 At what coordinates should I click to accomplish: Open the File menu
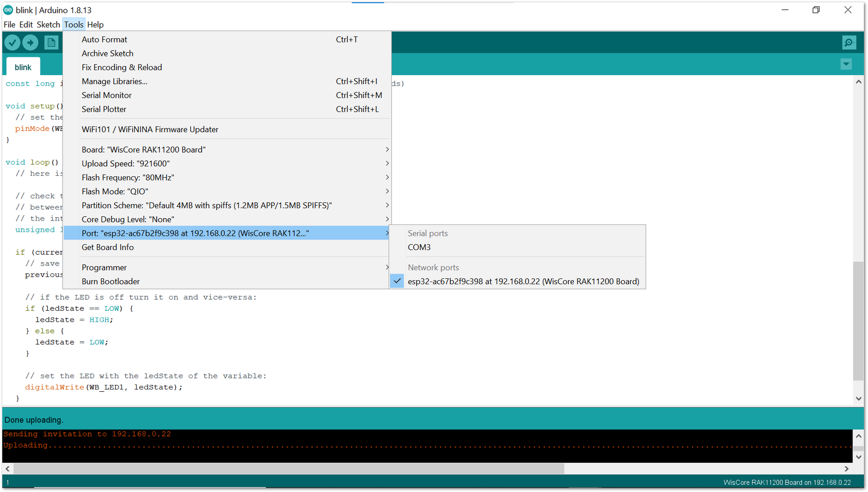10,25
